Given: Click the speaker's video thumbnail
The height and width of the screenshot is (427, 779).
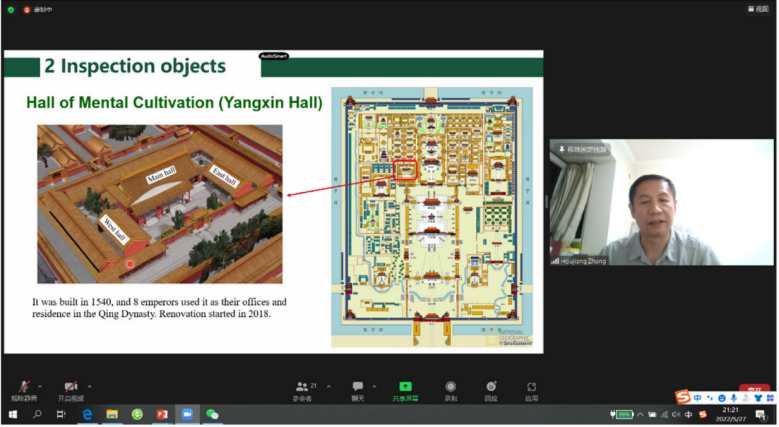Looking at the screenshot, I should 661,203.
